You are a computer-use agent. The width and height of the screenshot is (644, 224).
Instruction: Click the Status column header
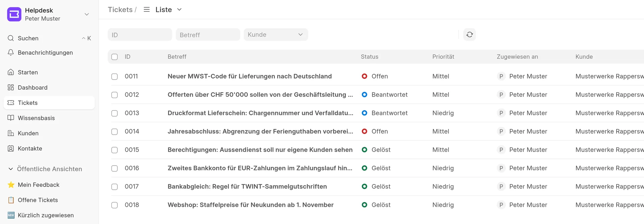coord(370,57)
